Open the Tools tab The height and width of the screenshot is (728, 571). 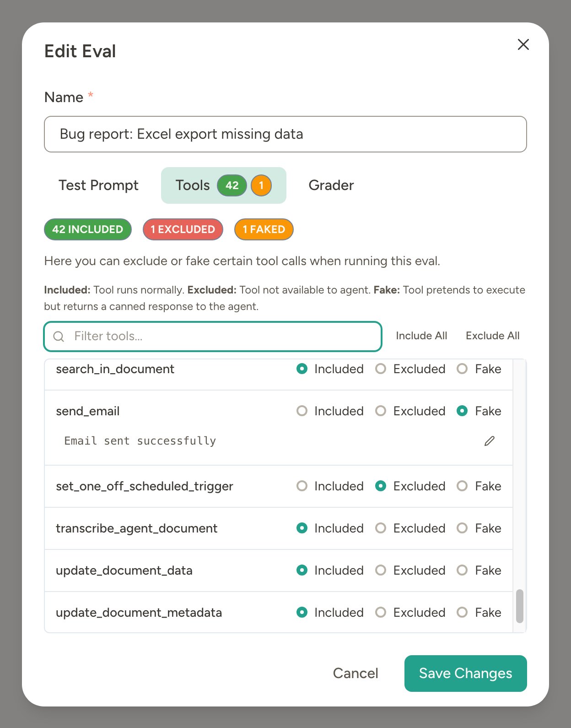pos(224,185)
